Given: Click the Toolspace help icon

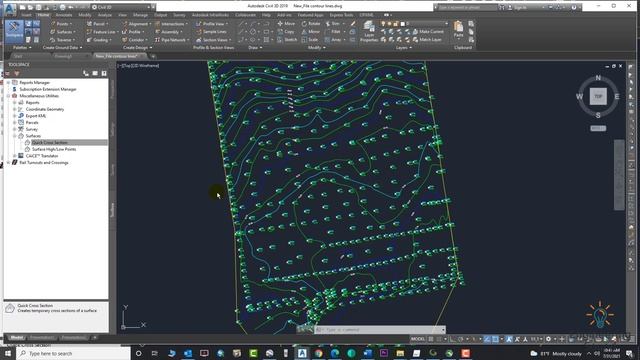Looking at the screenshot, I should pos(104,73).
